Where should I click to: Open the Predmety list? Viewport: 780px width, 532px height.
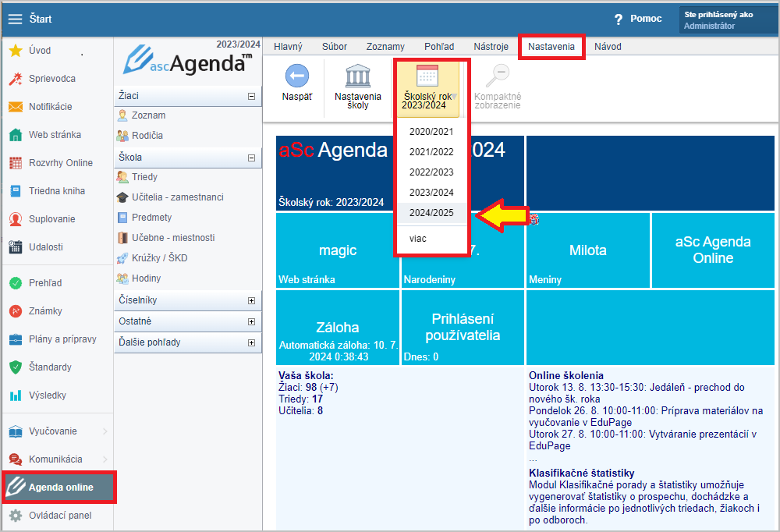pos(151,218)
